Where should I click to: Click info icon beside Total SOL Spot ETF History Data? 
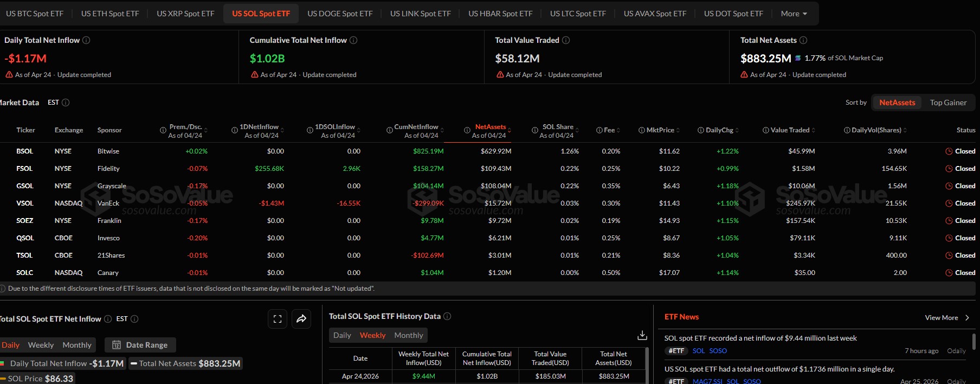pyautogui.click(x=447, y=316)
